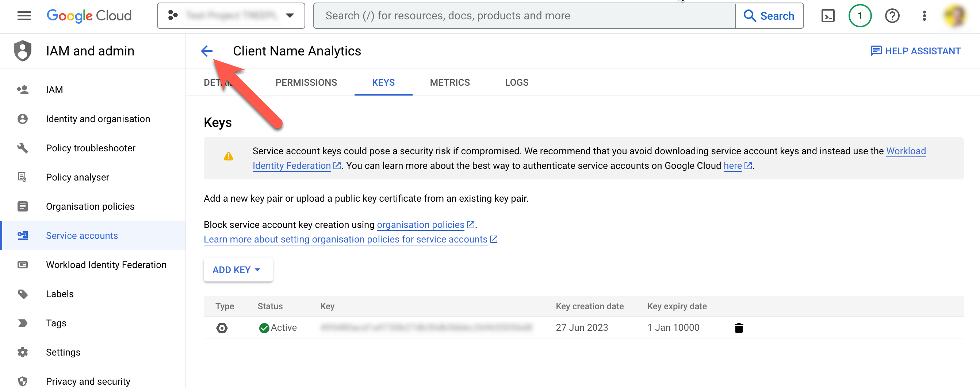Open HELP ASSISTANT panel
Screen dimensions: 980x388
pyautogui.click(x=915, y=51)
